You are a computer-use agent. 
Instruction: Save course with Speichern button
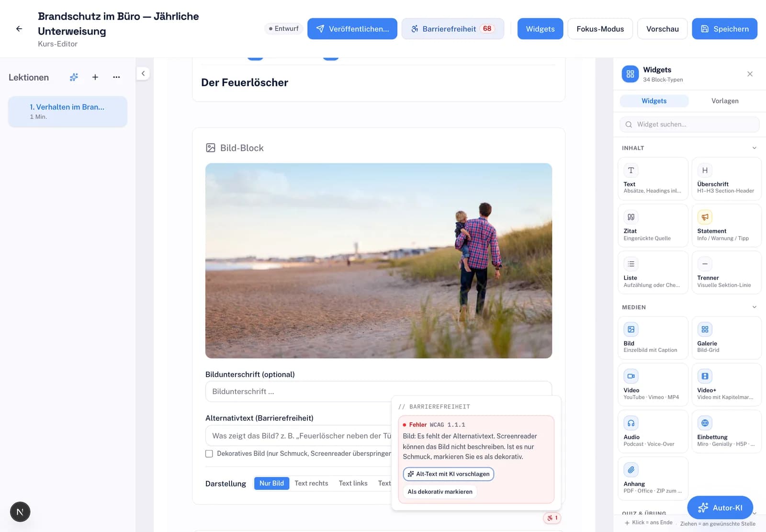coord(724,29)
